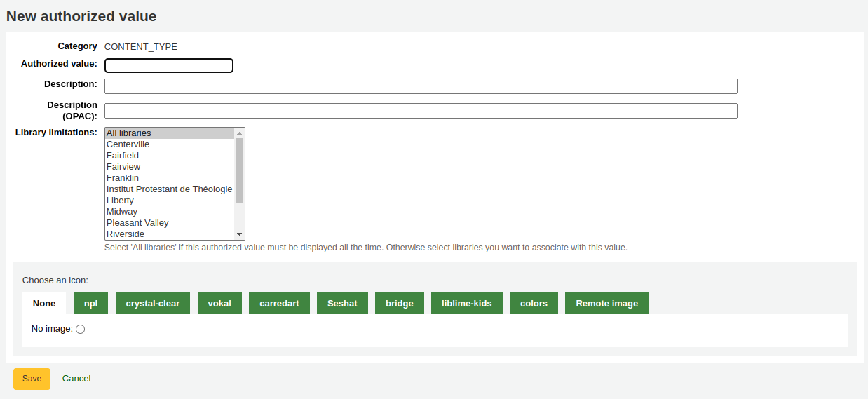Image resolution: width=868 pixels, height=399 pixels.
Task: Open the Seshat icon tab
Action: 342,304
